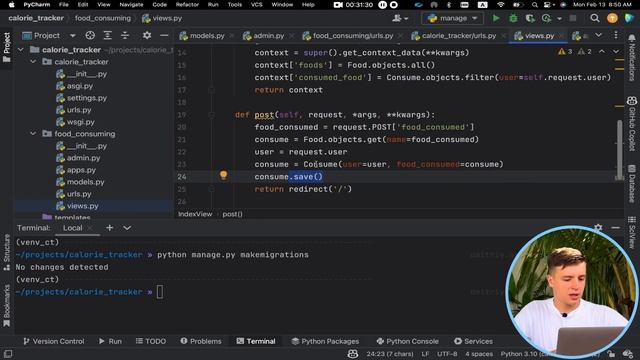The height and width of the screenshot is (360, 640).
Task: Open the manage run configuration dropdown
Action: pyautogui.click(x=452, y=18)
